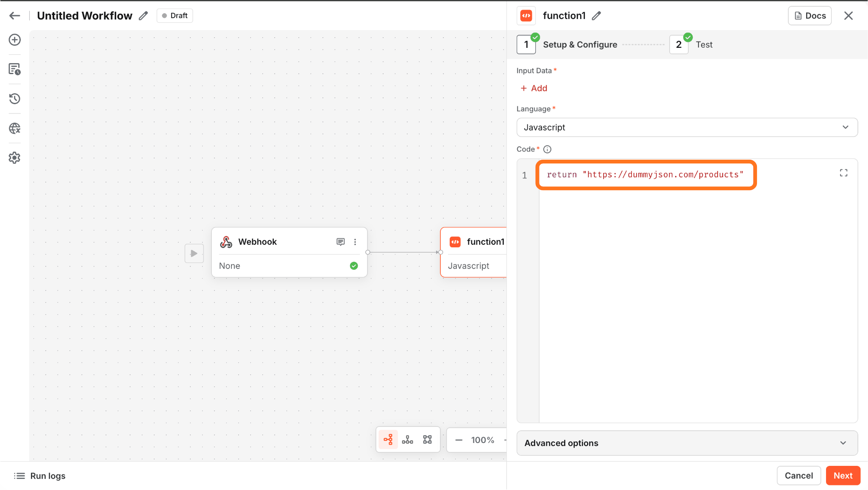Open the scheduled logs sidebar icon
The image size is (868, 490).
pyautogui.click(x=15, y=69)
